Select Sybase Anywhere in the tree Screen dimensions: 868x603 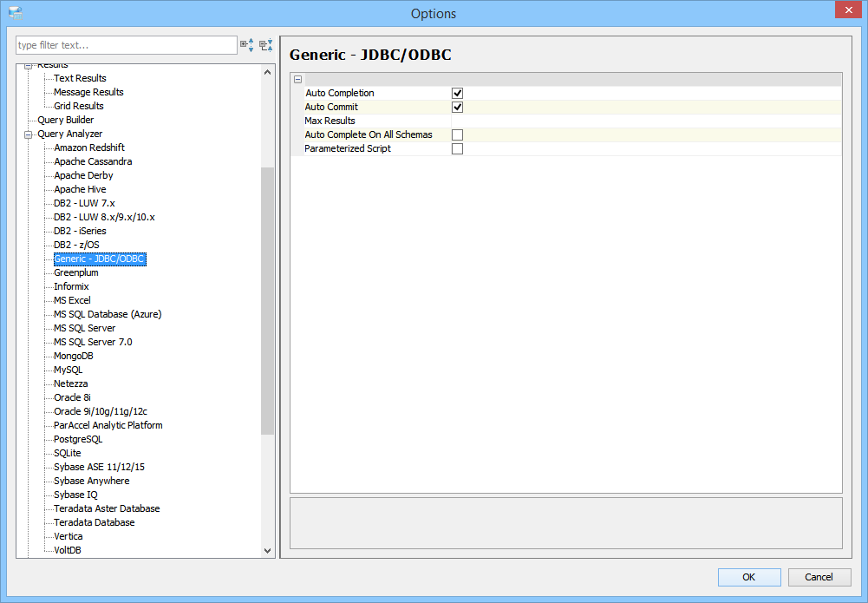coord(91,480)
